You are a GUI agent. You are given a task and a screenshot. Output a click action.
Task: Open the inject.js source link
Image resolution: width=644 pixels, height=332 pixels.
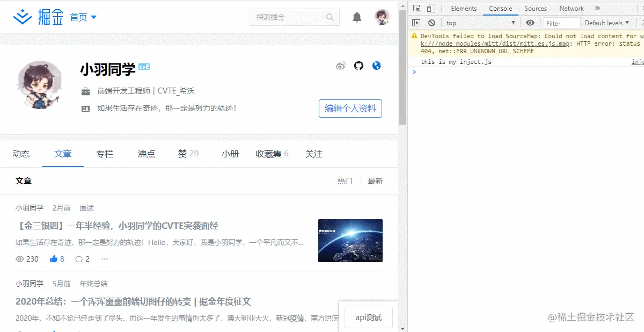tap(638, 62)
